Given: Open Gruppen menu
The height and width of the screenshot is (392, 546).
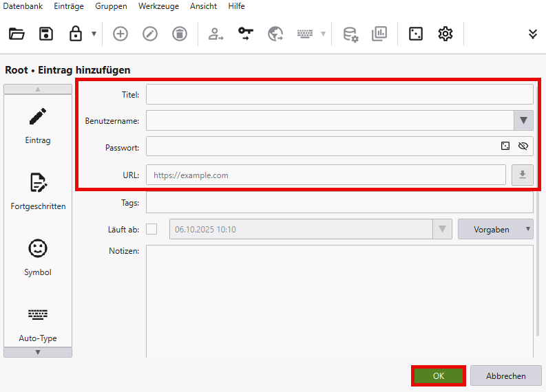Looking at the screenshot, I should point(111,6).
